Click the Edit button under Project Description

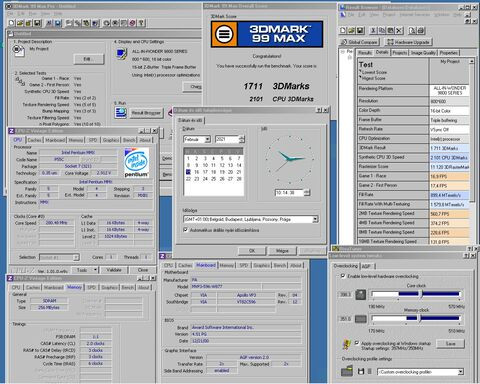coord(89,59)
